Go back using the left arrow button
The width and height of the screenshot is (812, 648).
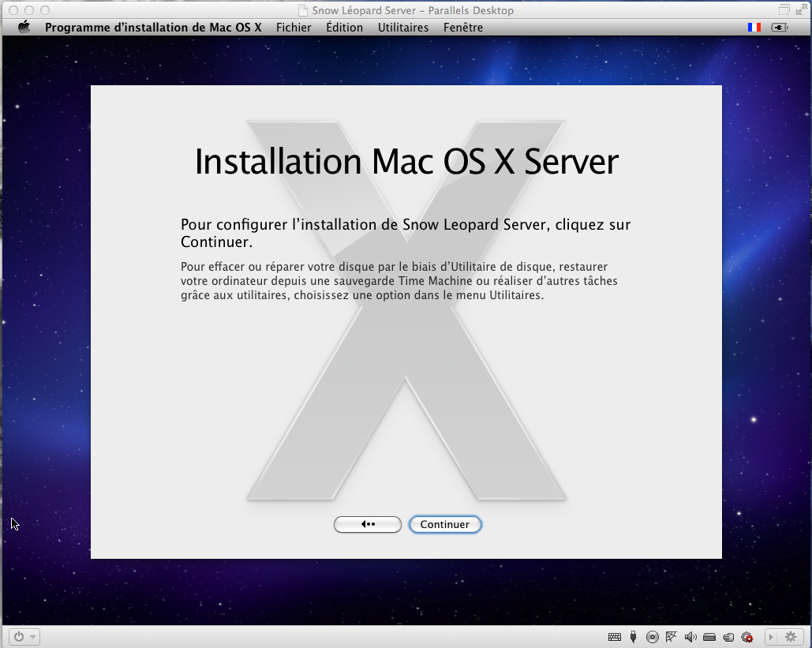368,524
